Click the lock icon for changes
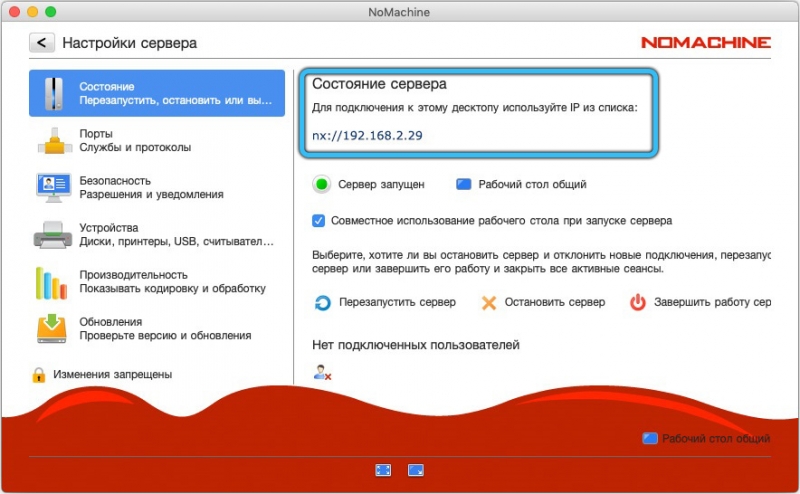 point(39,375)
